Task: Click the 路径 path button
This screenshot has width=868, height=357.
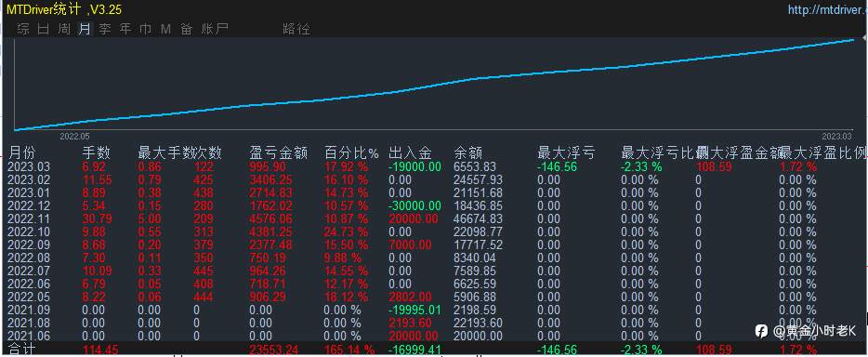Action: click(x=296, y=30)
